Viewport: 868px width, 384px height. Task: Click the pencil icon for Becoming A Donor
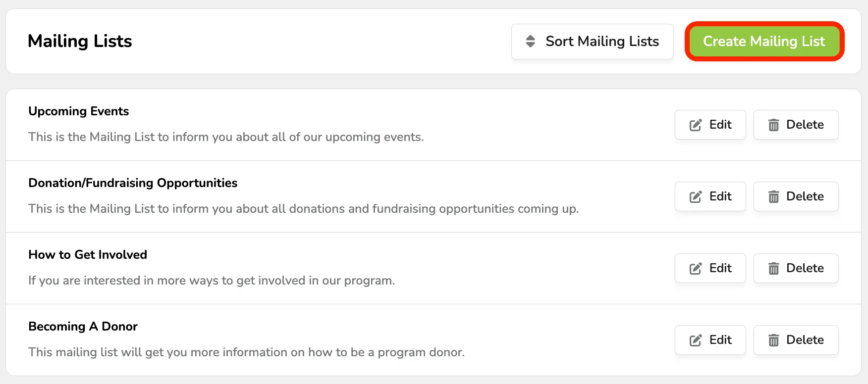pos(696,340)
